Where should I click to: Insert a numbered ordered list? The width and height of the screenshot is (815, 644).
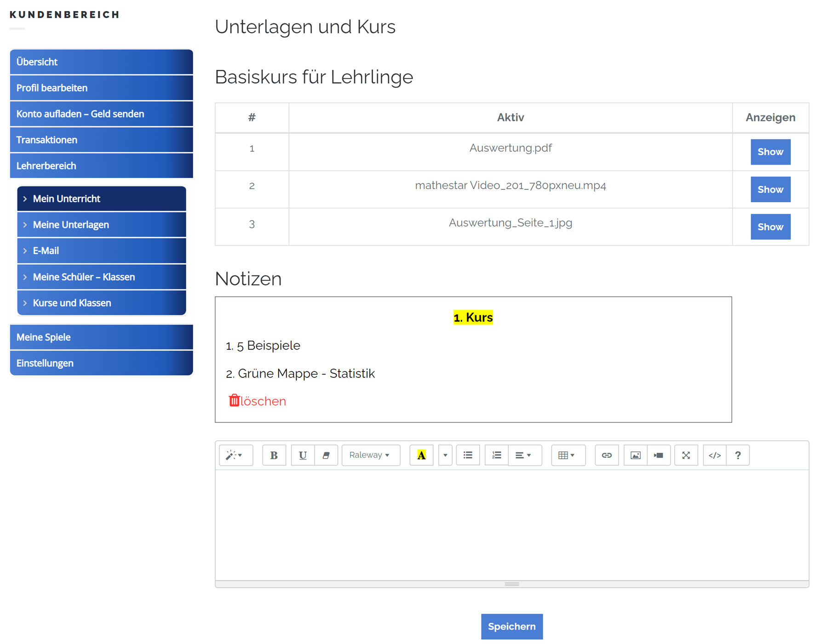[496, 455]
